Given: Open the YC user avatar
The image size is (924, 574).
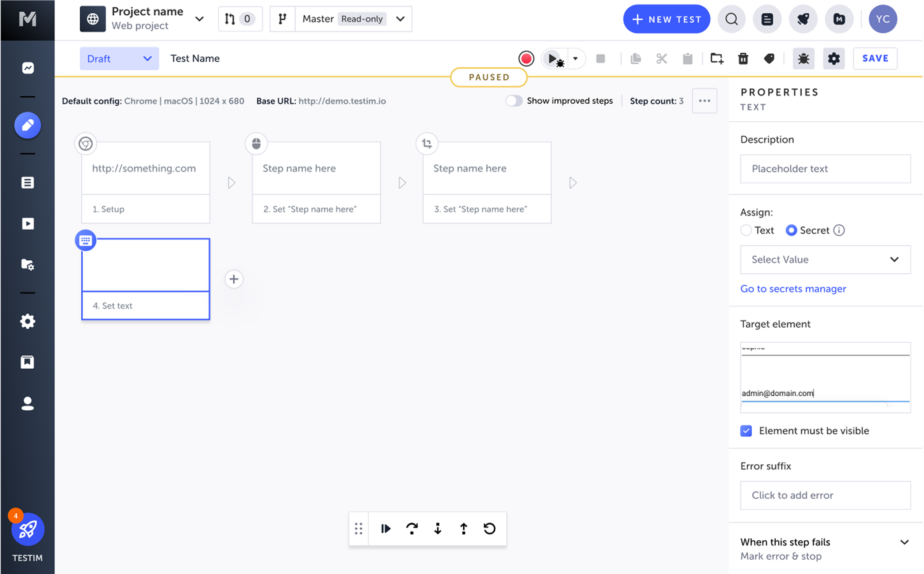Looking at the screenshot, I should [883, 19].
